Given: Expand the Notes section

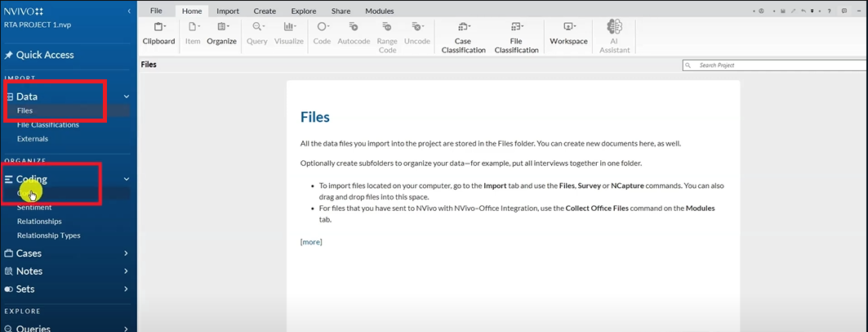Looking at the screenshot, I should coord(126,271).
